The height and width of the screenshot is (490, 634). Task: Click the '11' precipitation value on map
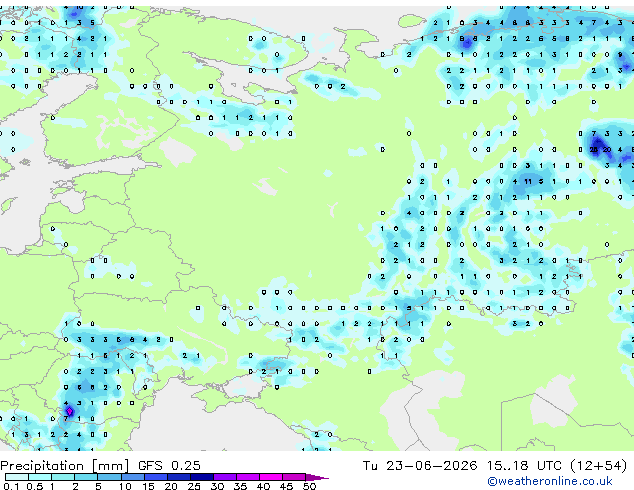(528, 182)
